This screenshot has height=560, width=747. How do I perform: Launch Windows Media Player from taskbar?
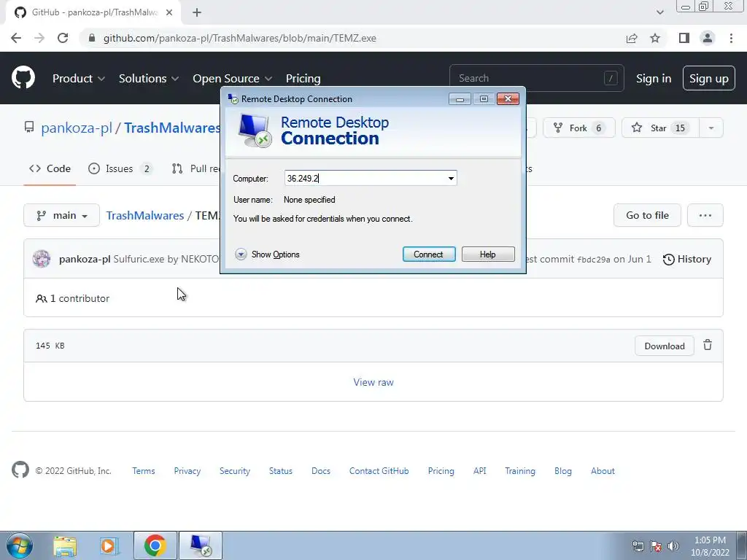(x=109, y=546)
